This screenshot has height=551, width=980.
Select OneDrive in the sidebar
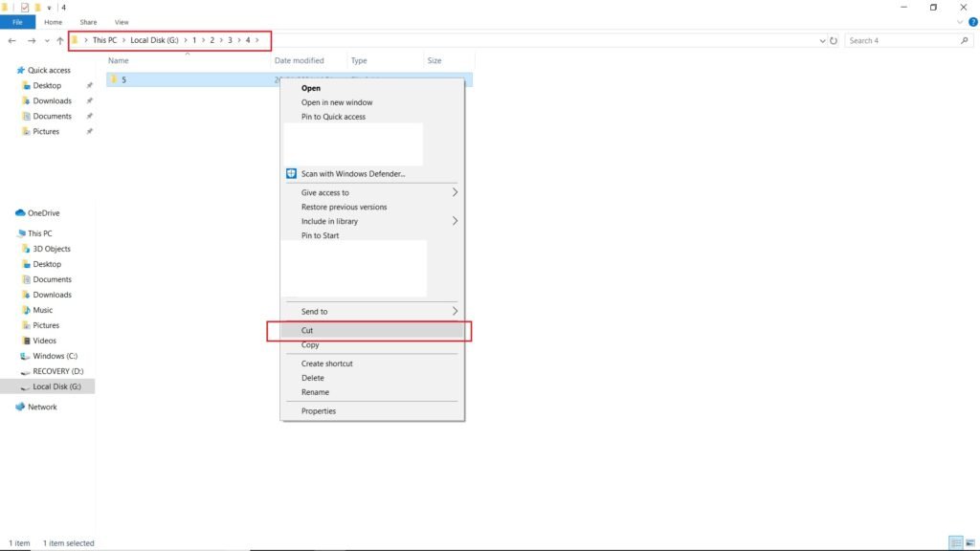tap(43, 213)
